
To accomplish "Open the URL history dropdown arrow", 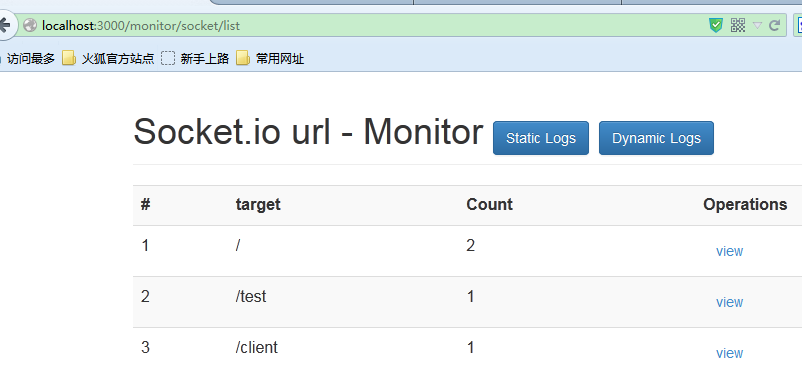I will (758, 26).
